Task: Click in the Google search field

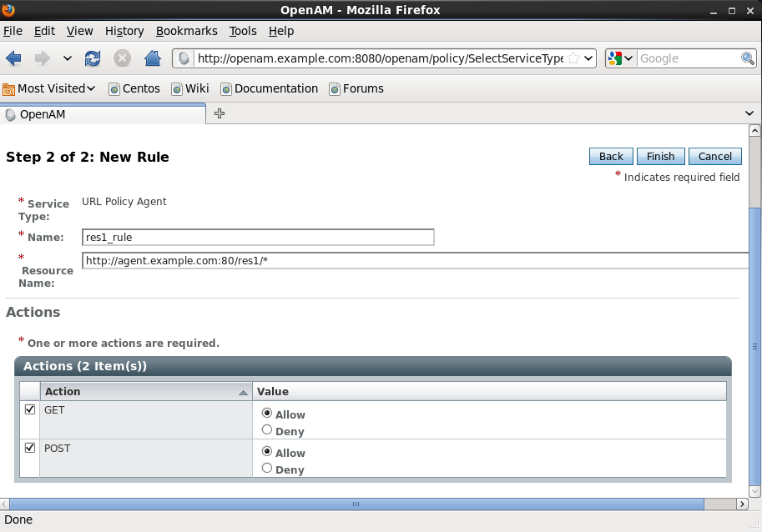Action: tap(688, 58)
